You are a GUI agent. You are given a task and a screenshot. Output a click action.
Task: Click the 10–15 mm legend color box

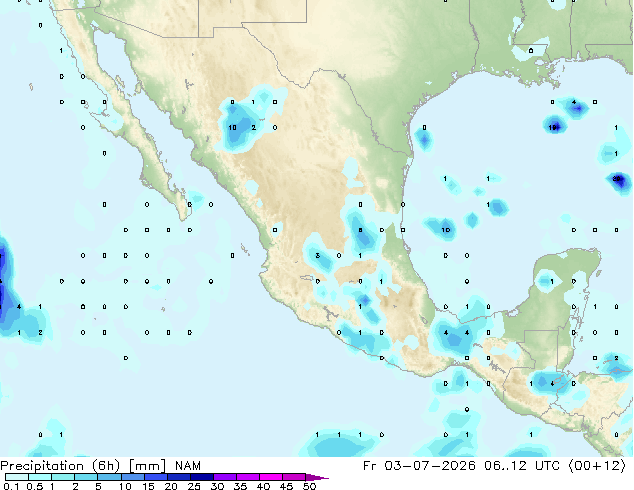[132, 477]
